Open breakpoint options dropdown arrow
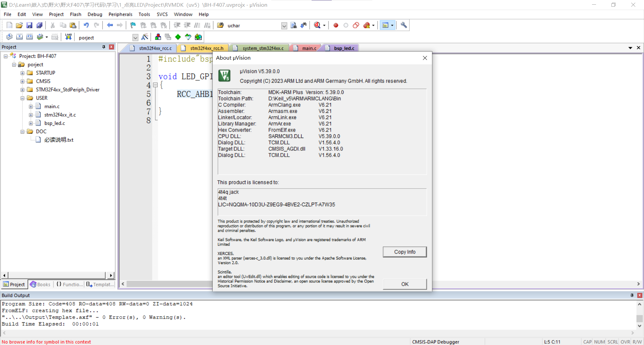 click(x=373, y=25)
